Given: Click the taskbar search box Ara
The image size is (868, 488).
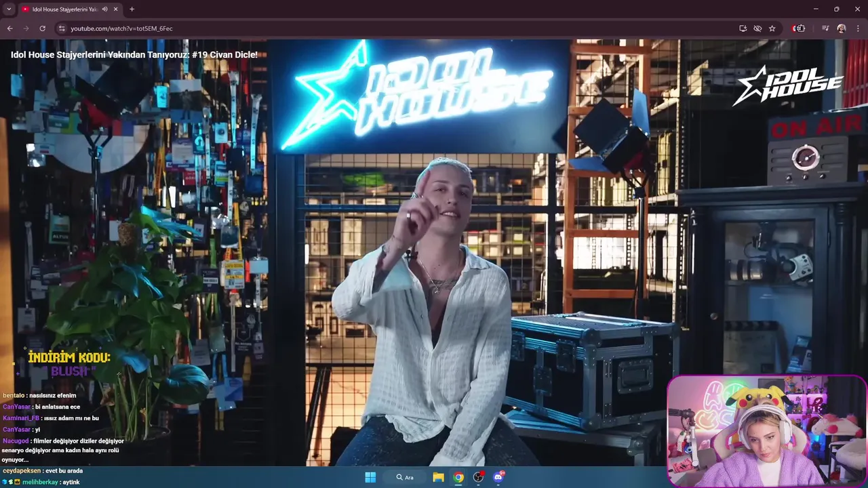Looking at the screenshot, I should pos(405,477).
